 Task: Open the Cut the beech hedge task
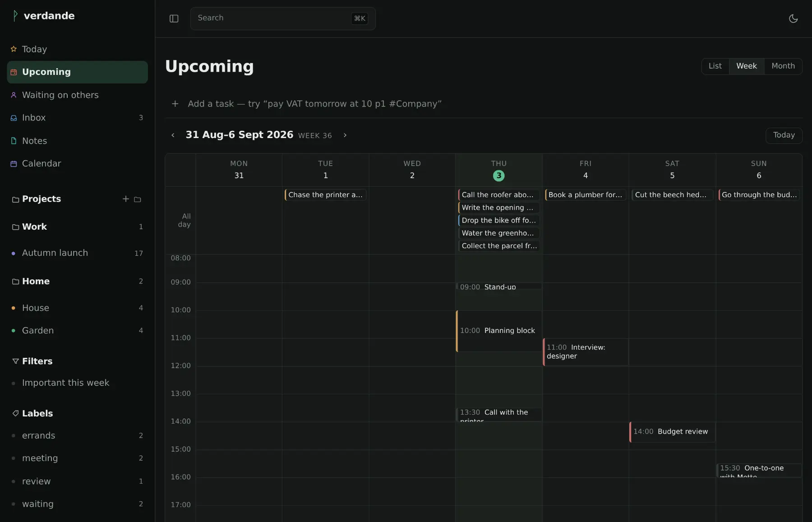point(672,195)
